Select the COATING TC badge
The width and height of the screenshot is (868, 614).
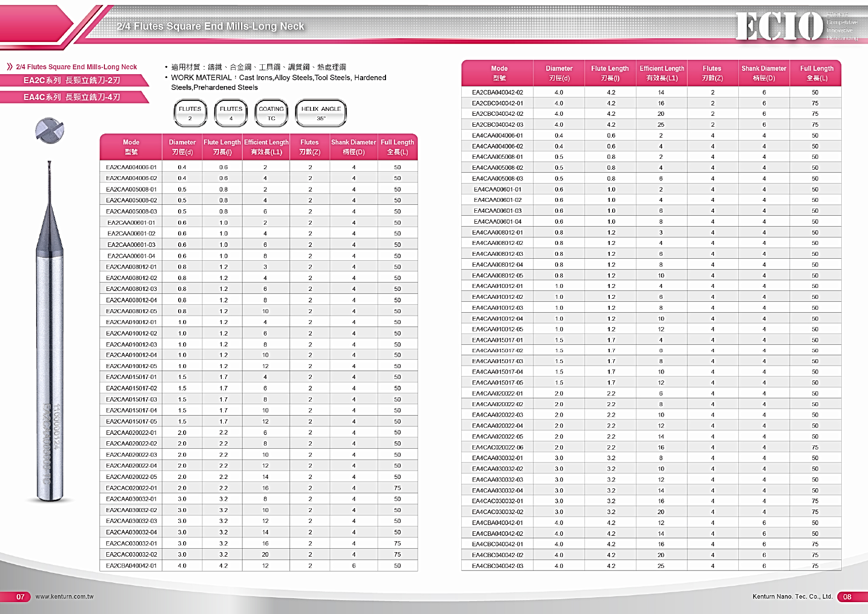click(271, 113)
